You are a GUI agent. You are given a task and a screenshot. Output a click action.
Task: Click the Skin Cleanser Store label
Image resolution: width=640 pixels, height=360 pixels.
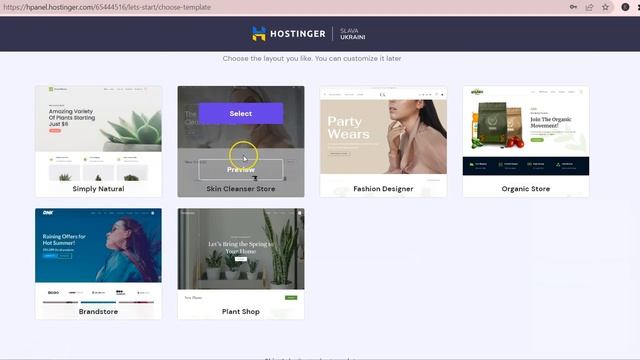(x=241, y=189)
